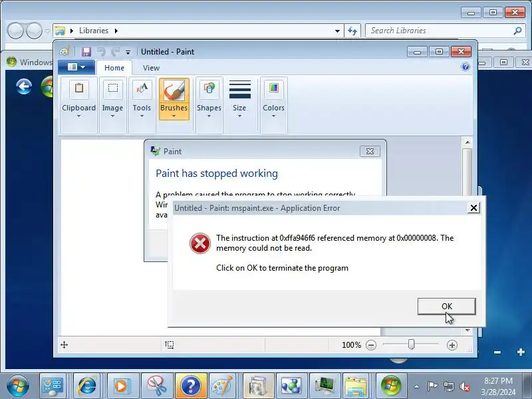Close the 'Paint has stopped working' dialog

[x=370, y=152]
